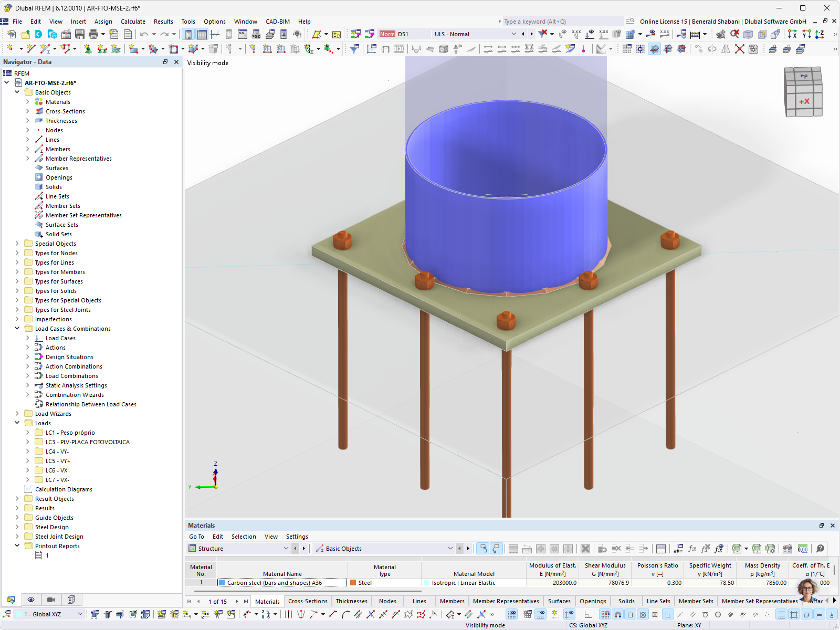Toggle the second select arrow button in Materials toolbar
This screenshot has width=840, height=630.
point(496,549)
